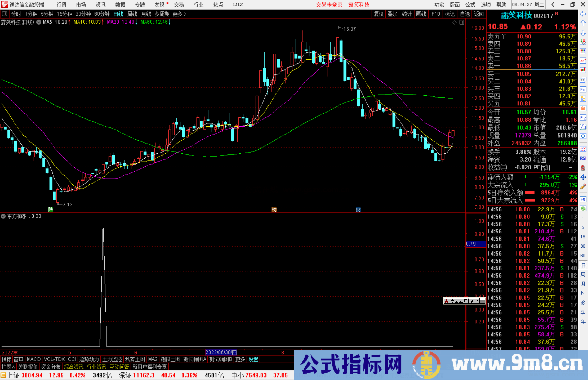This screenshot has height=380, width=588.
Task: Click the 叠加 button
Action: coord(393,14)
